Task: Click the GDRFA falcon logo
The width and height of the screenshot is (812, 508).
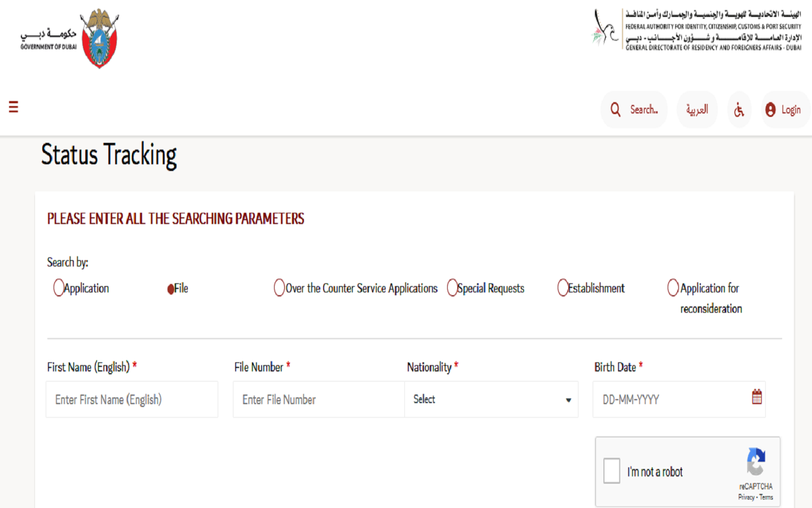Action: pos(604,31)
